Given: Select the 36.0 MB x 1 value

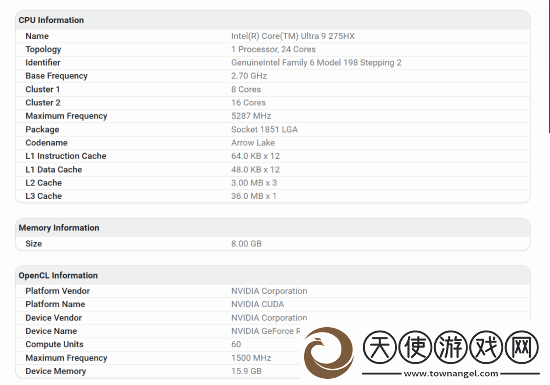Looking at the screenshot, I should (254, 196).
